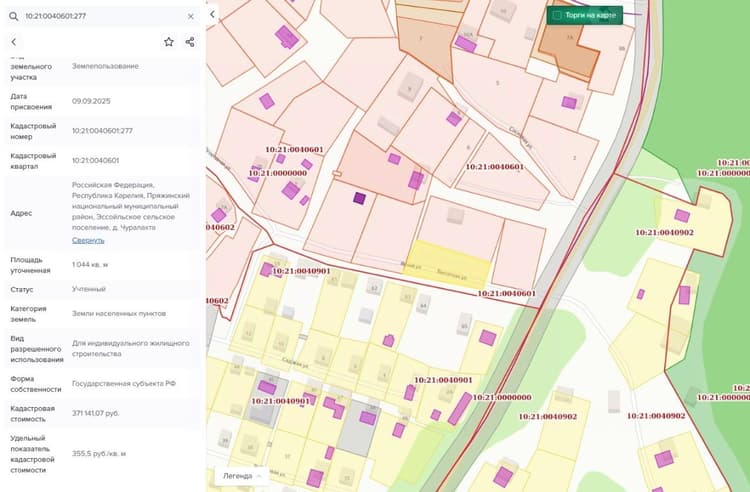
Task: Click the 'Торги на карте' button label
Action: pos(590,15)
